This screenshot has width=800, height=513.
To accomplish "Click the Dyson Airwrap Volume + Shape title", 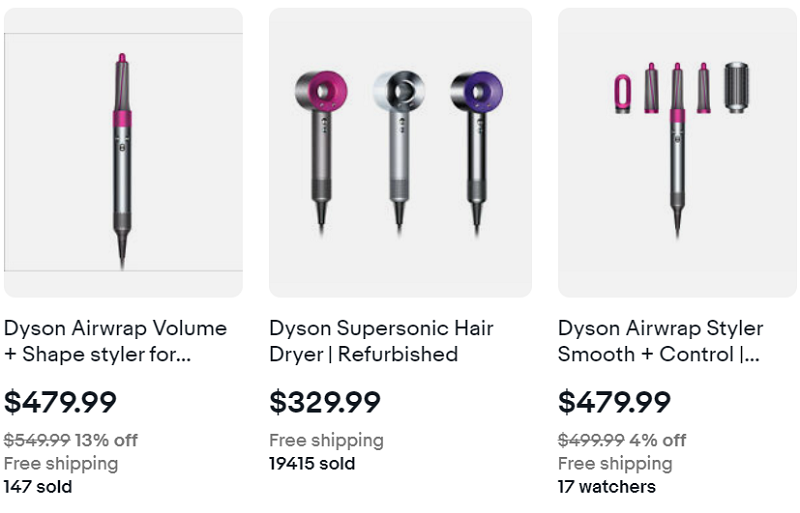I will point(115,341).
